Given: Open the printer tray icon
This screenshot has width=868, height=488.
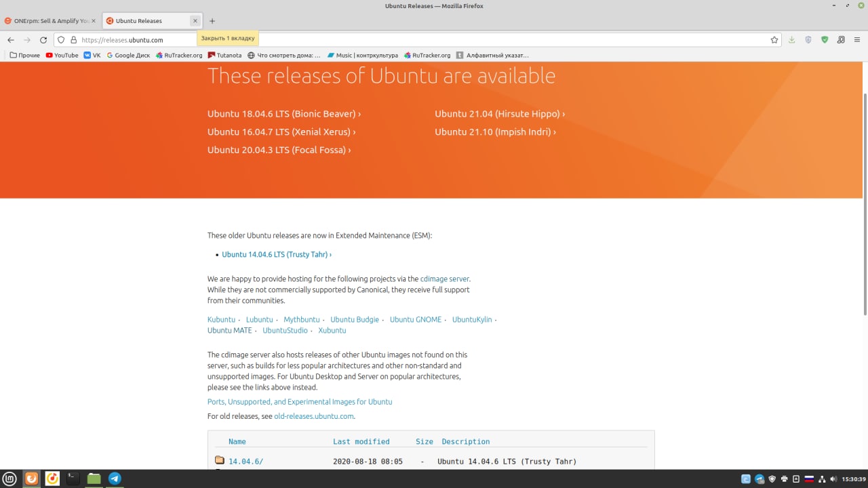Looking at the screenshot, I should click(784, 479).
